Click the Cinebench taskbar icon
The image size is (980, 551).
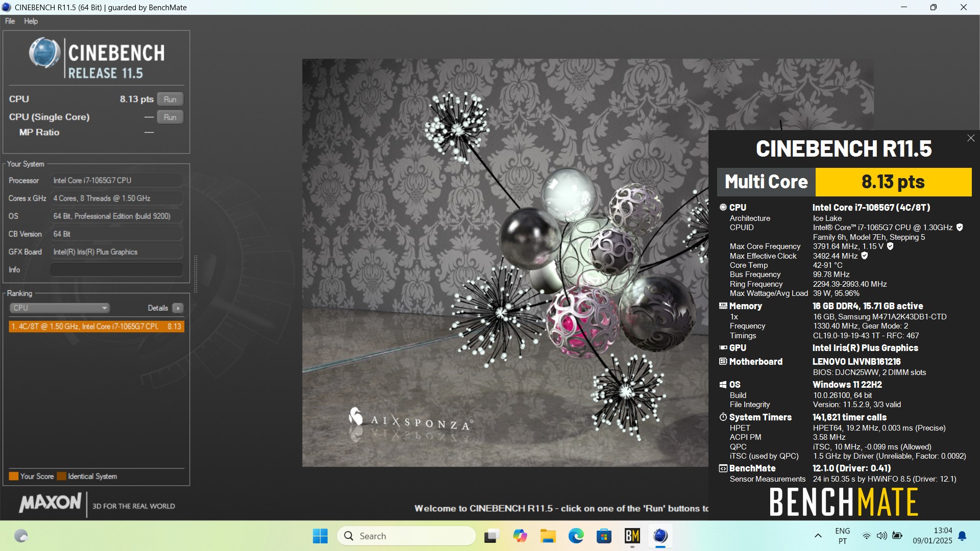coord(660,536)
